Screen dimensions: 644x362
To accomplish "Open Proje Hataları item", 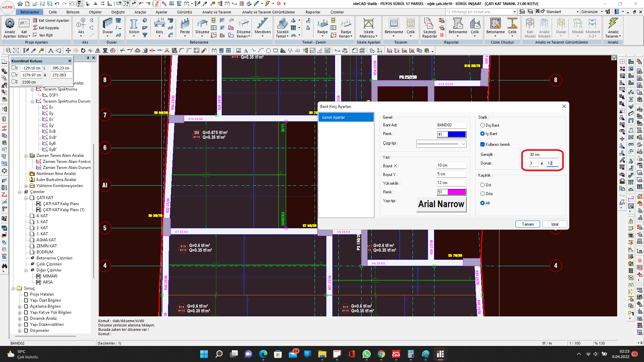I will 42,294.
